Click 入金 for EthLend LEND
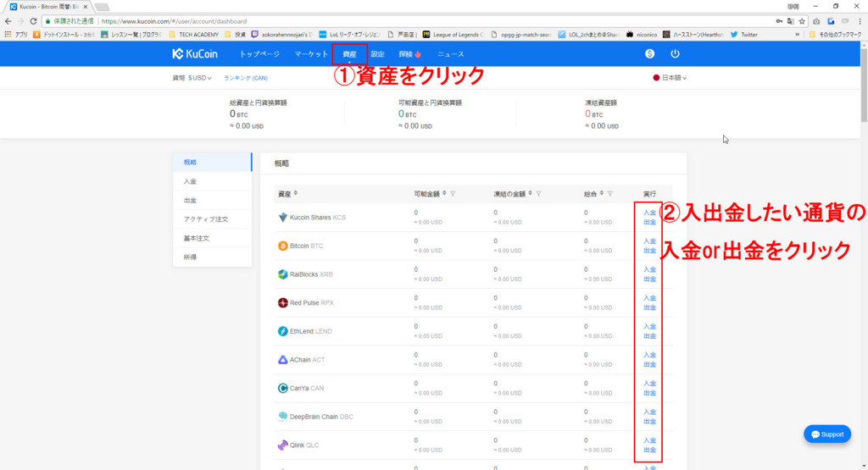 point(649,326)
